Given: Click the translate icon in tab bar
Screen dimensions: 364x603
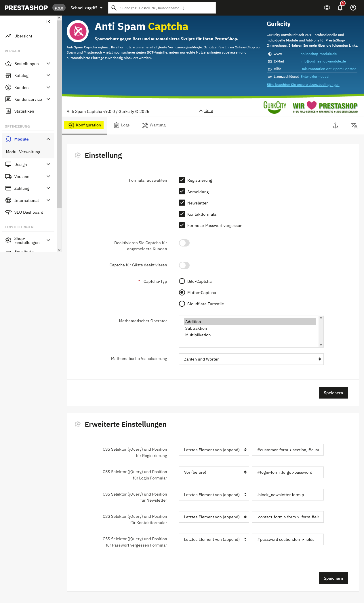Looking at the screenshot, I should (x=354, y=126).
